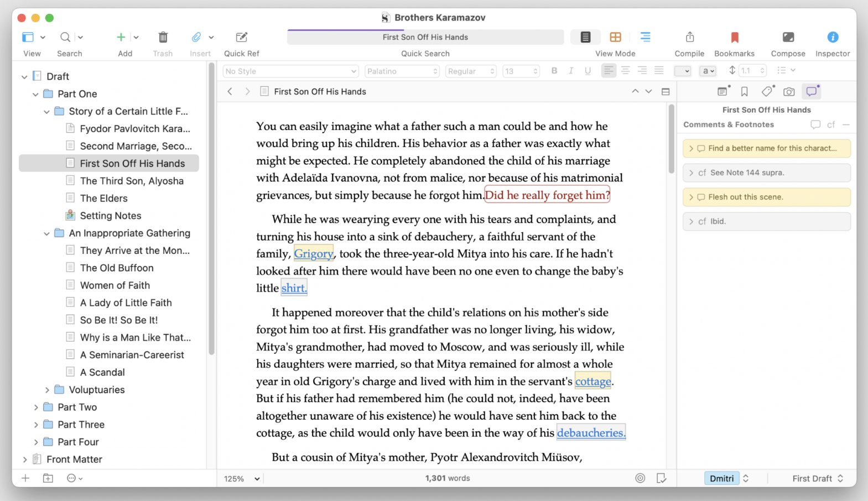
Task: Toggle bold formatting
Action: point(554,71)
